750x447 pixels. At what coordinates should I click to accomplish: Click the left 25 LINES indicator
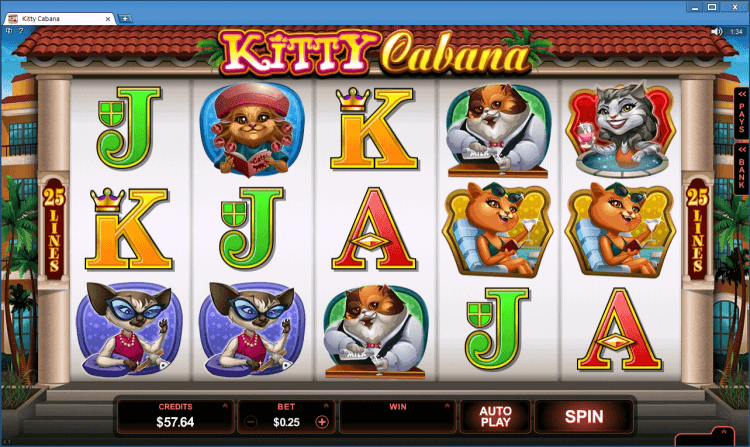click(53, 230)
